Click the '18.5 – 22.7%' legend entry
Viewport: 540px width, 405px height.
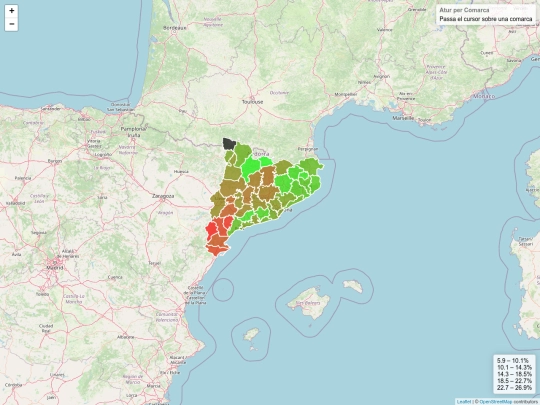[515, 381]
